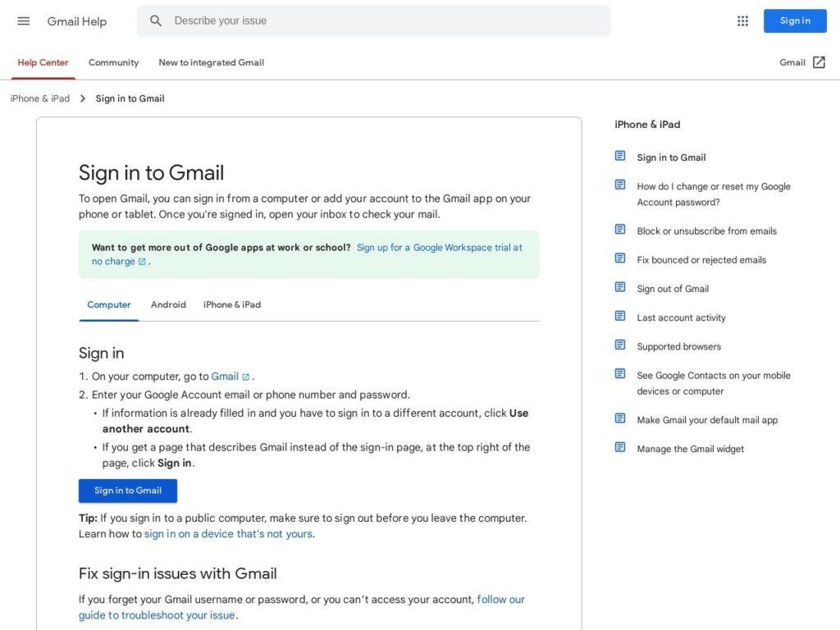The image size is (840, 630).
Task: Click the article icon beside Manage the Gmail widget
Action: (620, 448)
